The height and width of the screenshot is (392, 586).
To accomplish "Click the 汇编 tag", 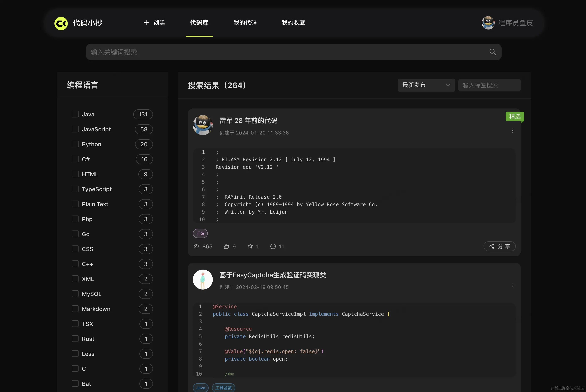I will click(200, 233).
